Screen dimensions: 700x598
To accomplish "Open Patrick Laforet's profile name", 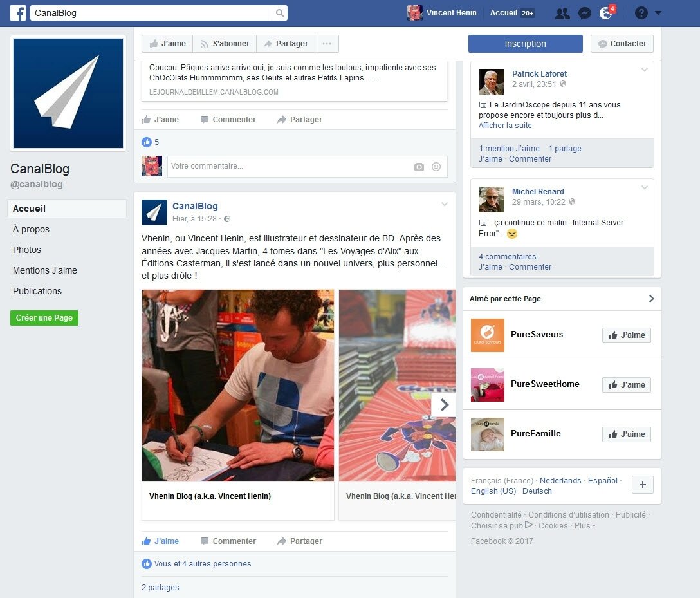I will tap(539, 73).
